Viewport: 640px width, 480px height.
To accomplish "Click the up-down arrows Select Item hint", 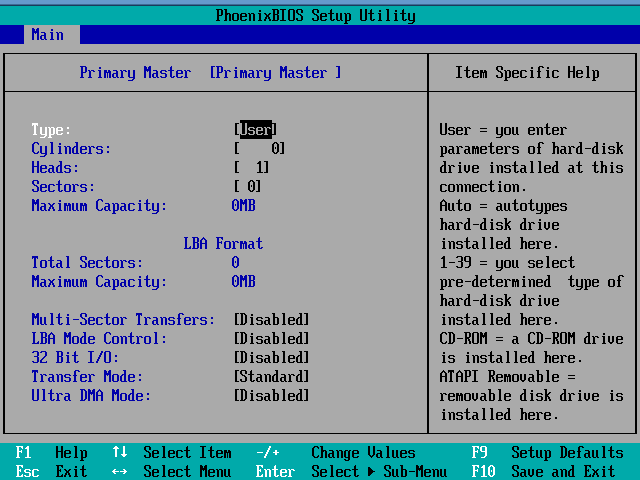I will coord(172,453).
